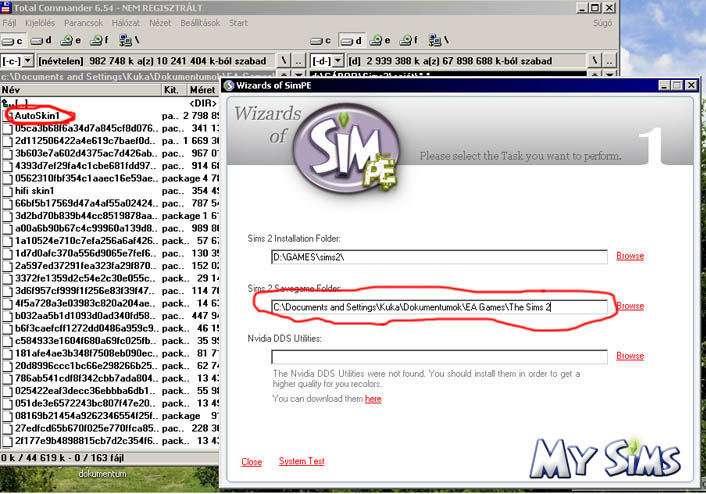Open the Beállítások menu
Image resolution: width=706 pixels, height=494 pixels.
[200, 23]
